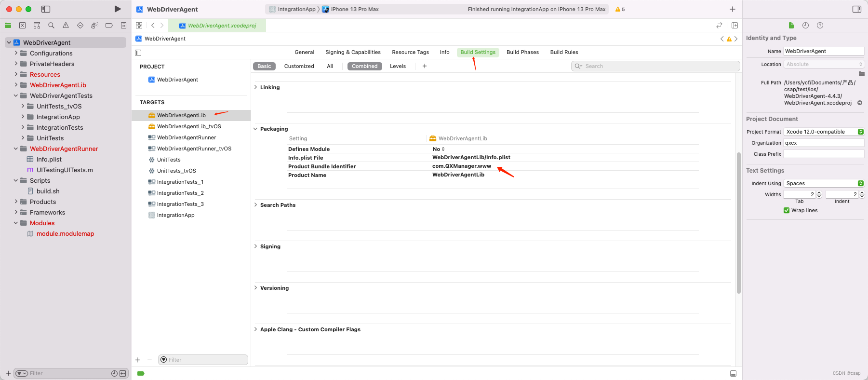Viewport: 868px width, 380px height.
Task: Toggle the debug area at bottom
Action: point(733,373)
